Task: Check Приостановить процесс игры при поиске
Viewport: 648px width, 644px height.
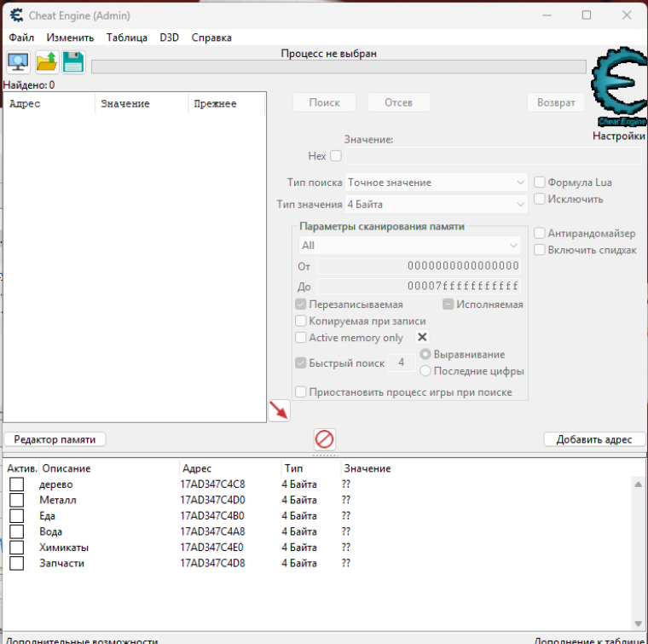Action: point(300,392)
